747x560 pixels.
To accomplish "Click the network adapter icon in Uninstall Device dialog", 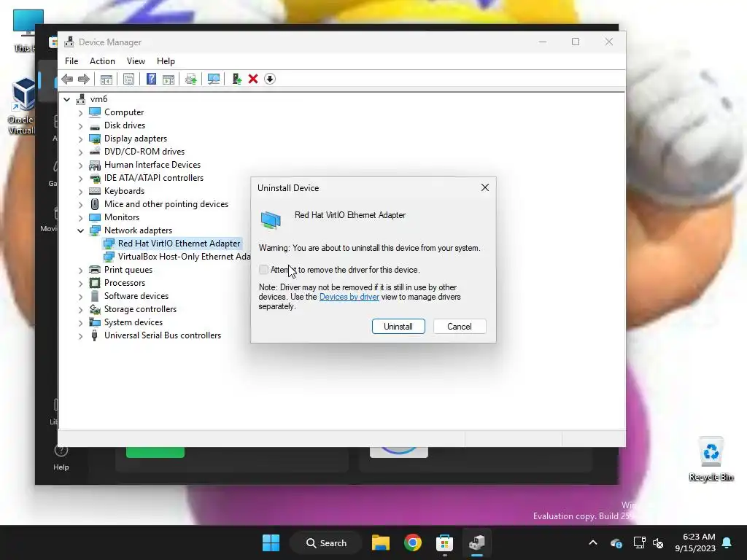I will pos(271,219).
